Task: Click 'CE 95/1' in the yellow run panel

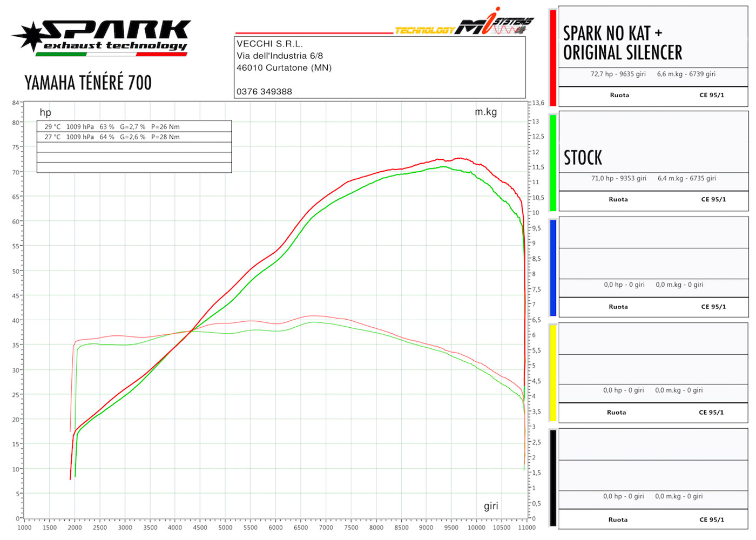Action: pyautogui.click(x=711, y=412)
